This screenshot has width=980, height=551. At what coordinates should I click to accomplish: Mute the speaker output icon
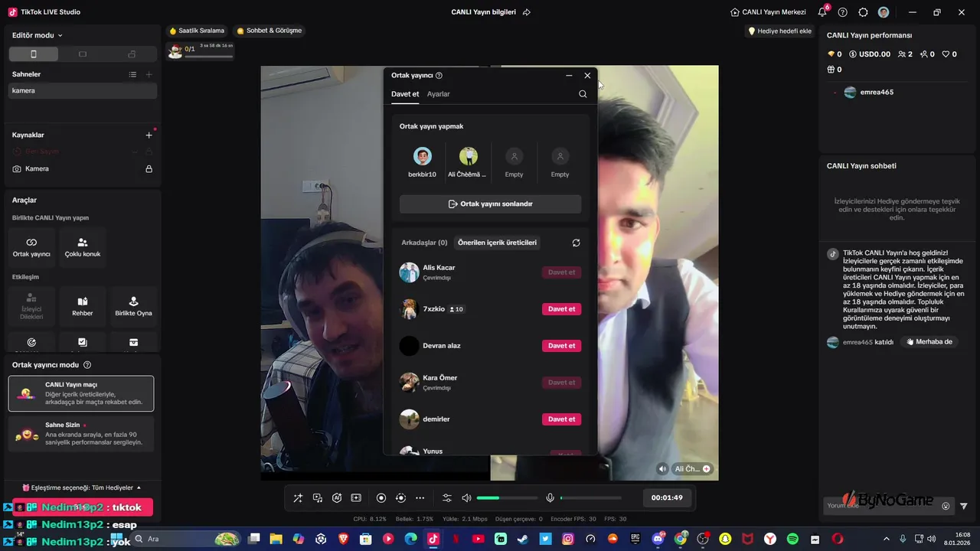[466, 498]
